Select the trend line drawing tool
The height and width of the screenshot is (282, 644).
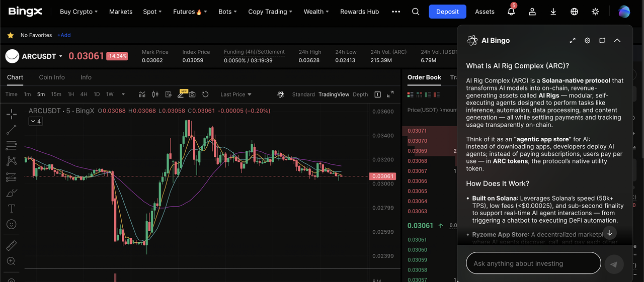point(11,130)
